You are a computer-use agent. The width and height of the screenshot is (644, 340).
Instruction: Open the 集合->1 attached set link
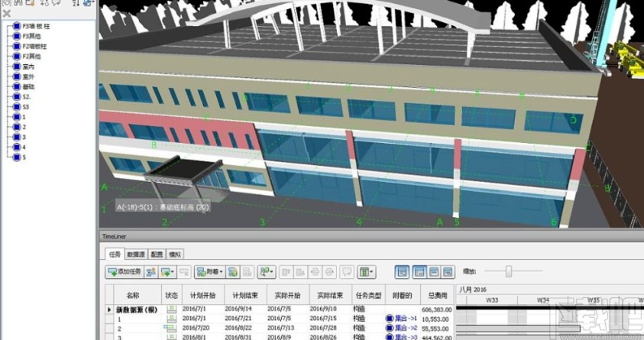(x=402, y=319)
